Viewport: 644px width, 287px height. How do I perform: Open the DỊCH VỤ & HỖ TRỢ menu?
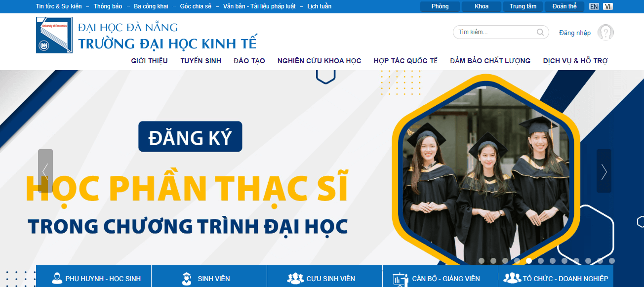point(576,60)
